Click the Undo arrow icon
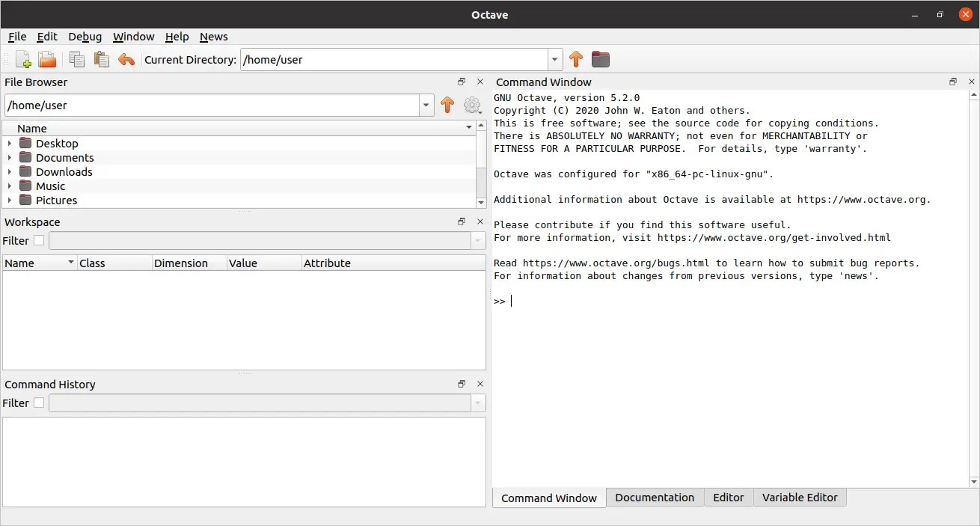 click(x=126, y=59)
